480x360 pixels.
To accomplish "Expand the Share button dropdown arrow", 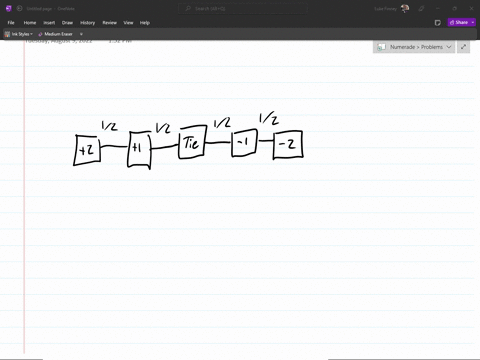I will (x=473, y=22).
